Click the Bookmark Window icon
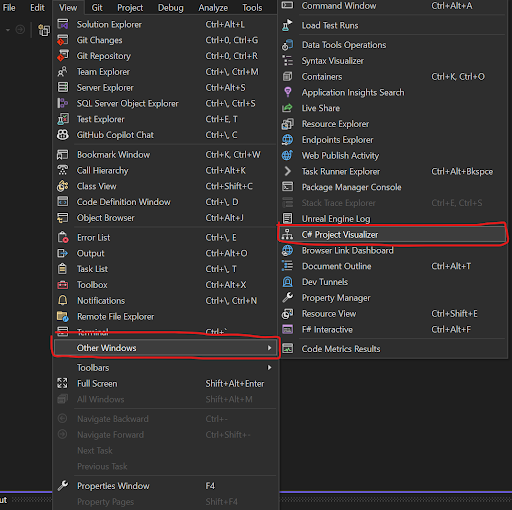 [63, 155]
